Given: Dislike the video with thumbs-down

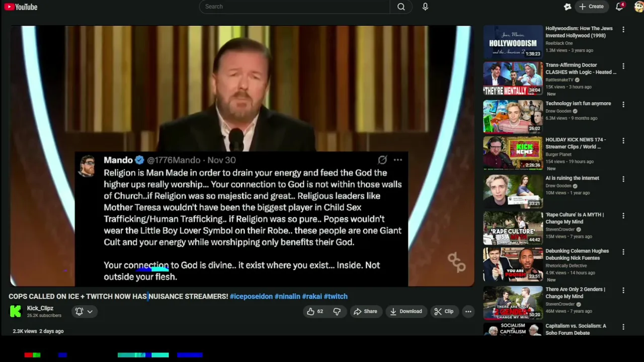Looking at the screenshot, I should click(x=337, y=311).
